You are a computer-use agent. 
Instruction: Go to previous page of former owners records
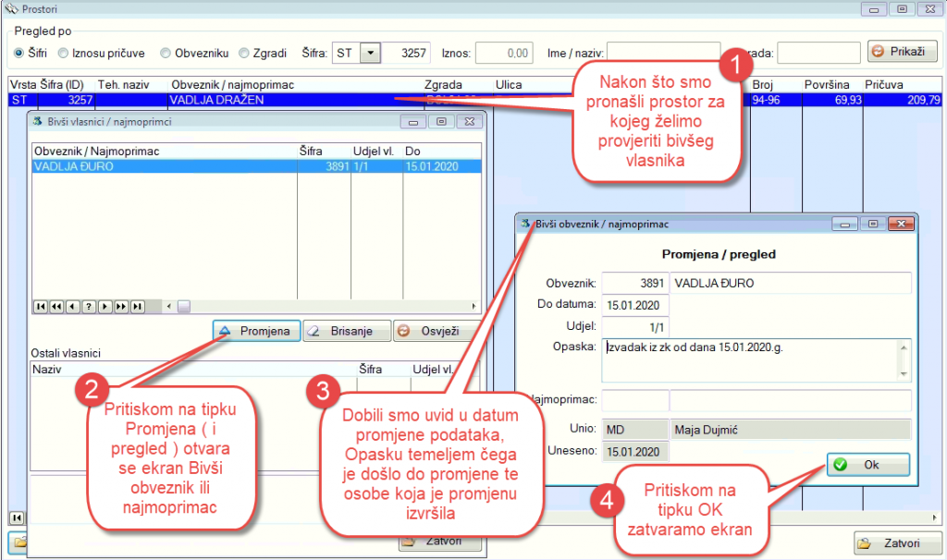coord(56,307)
